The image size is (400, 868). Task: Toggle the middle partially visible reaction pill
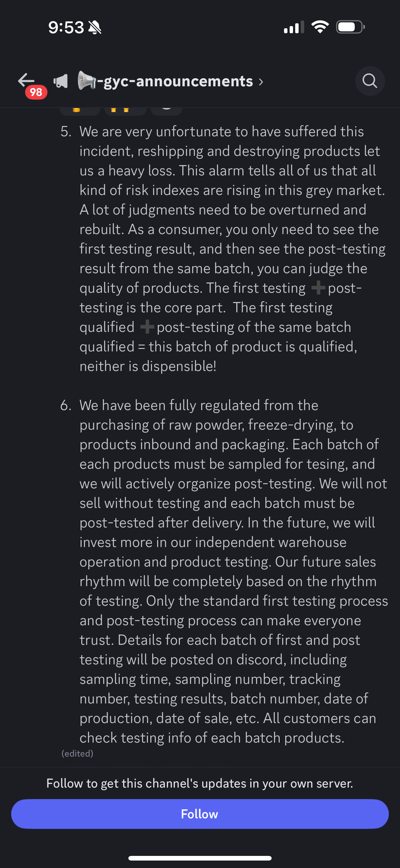pos(125,111)
